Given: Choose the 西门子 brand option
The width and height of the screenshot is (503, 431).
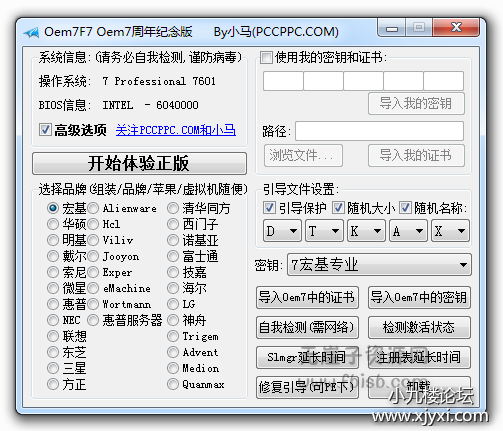Looking at the screenshot, I should coord(173,224).
